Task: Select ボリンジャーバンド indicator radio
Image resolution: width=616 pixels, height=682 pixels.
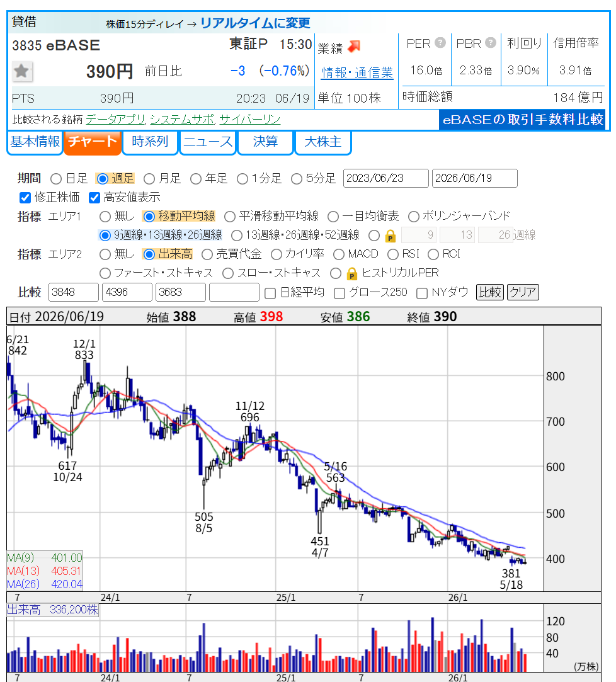Action: [414, 217]
